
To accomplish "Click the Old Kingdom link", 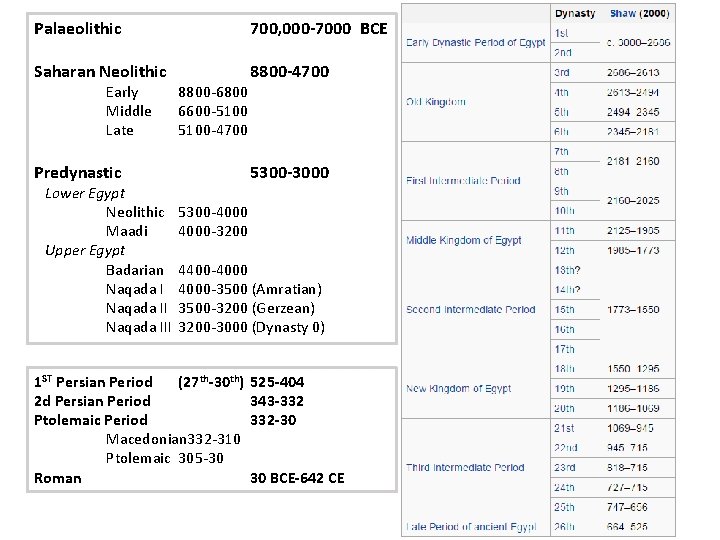I will pyautogui.click(x=435, y=102).
